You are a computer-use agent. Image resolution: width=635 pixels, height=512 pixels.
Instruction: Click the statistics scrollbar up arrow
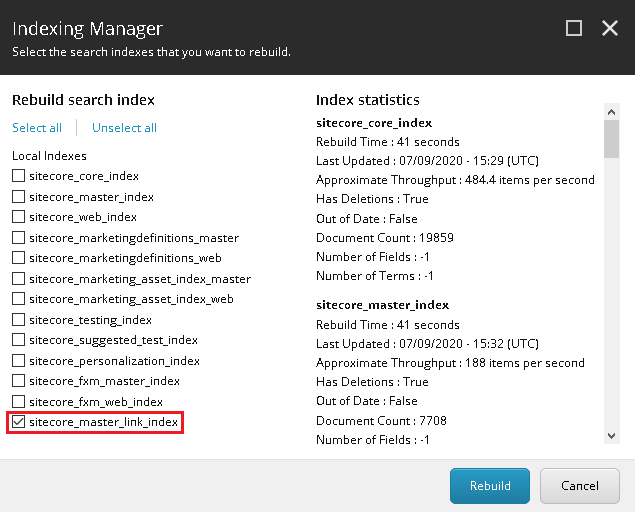click(x=612, y=112)
